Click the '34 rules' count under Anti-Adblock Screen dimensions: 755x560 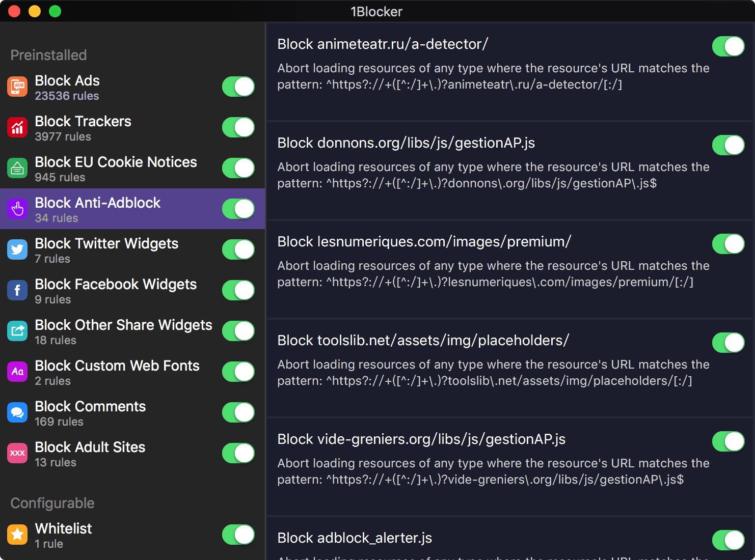[57, 218]
